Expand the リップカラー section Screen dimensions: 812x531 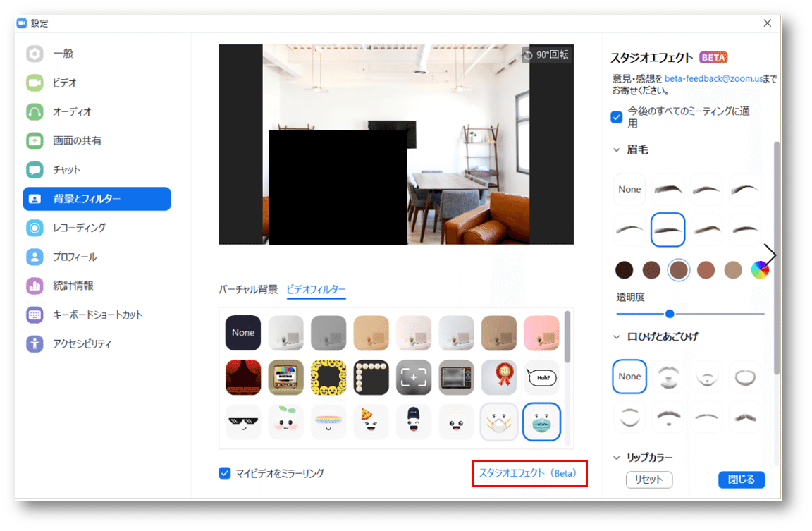point(616,458)
